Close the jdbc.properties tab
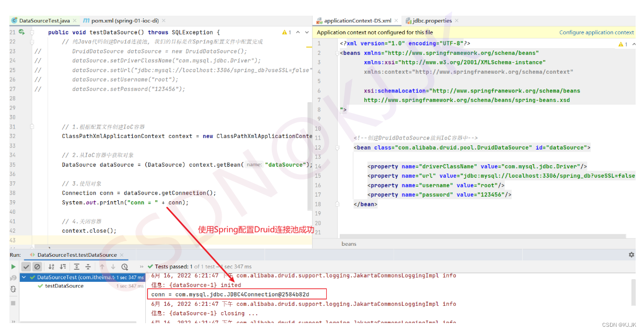Screen dimensions: 644x332 click(x=457, y=20)
